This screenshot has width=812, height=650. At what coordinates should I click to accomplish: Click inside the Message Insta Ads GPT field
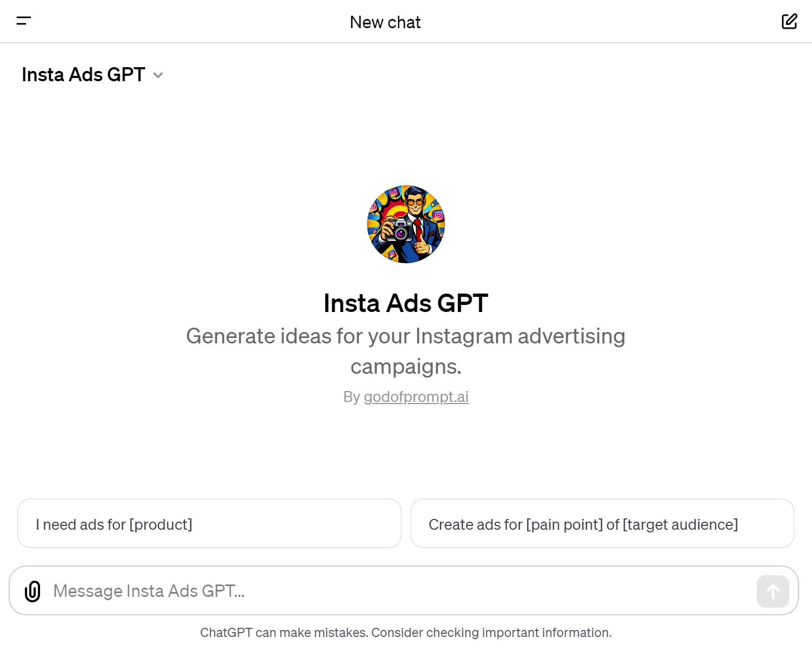pos(325,591)
